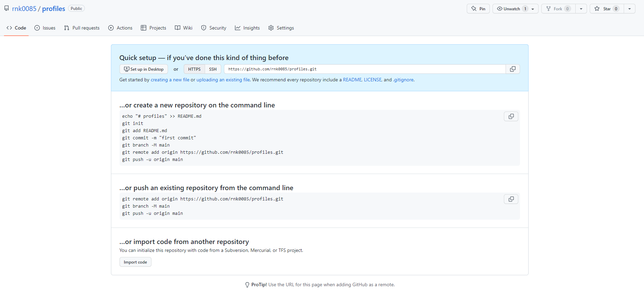644x290 pixels.
Task: Click the repository clone URL field
Action: tap(365, 69)
